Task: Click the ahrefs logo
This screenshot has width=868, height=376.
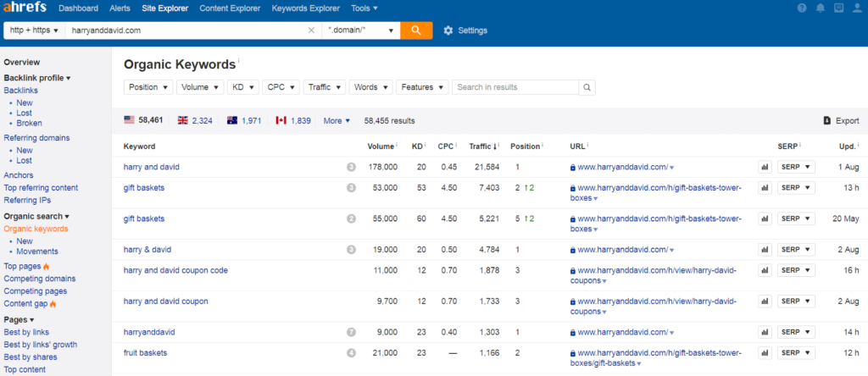Action: [x=25, y=8]
